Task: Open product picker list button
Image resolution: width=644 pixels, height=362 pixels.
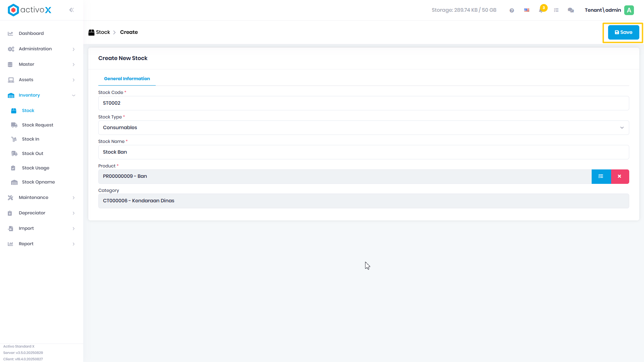Action: tap(601, 176)
